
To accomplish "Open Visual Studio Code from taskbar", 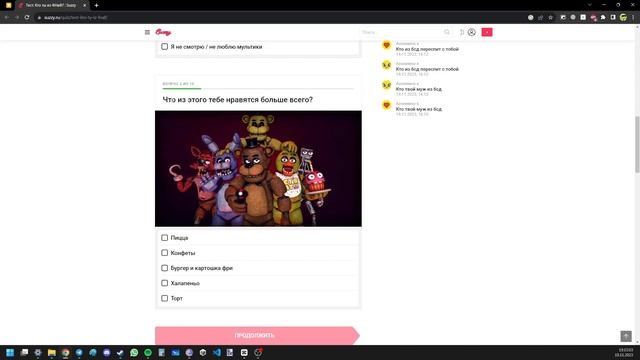I will tap(217, 352).
